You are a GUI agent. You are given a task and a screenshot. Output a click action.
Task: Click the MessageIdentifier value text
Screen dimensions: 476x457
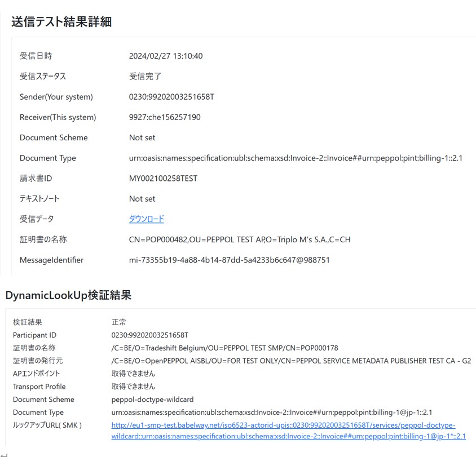tap(229, 260)
